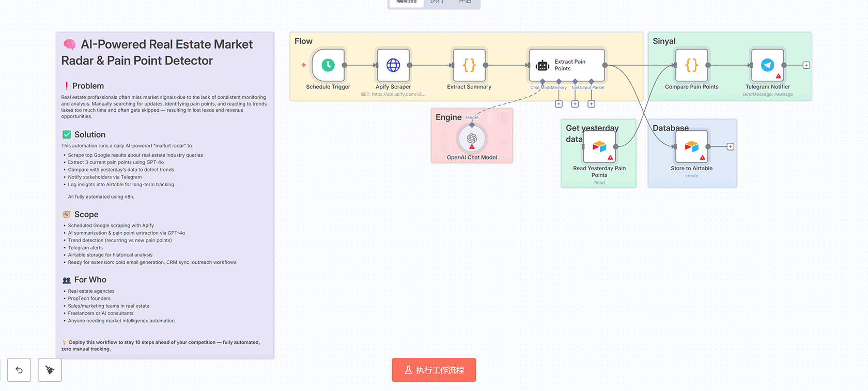Click the 执行工作流程 button
This screenshot has width=868, height=391.
pyautogui.click(x=434, y=370)
